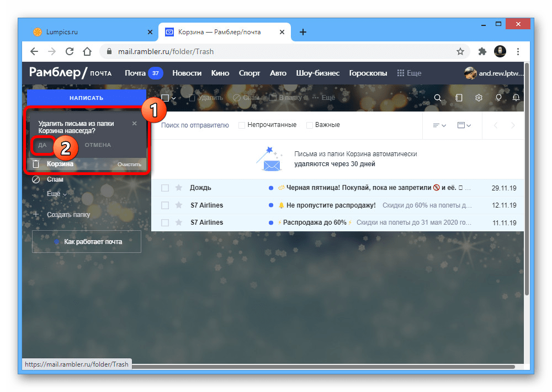Open the browser extensions puzzle icon
This screenshot has width=552, height=392.
pos(482,51)
